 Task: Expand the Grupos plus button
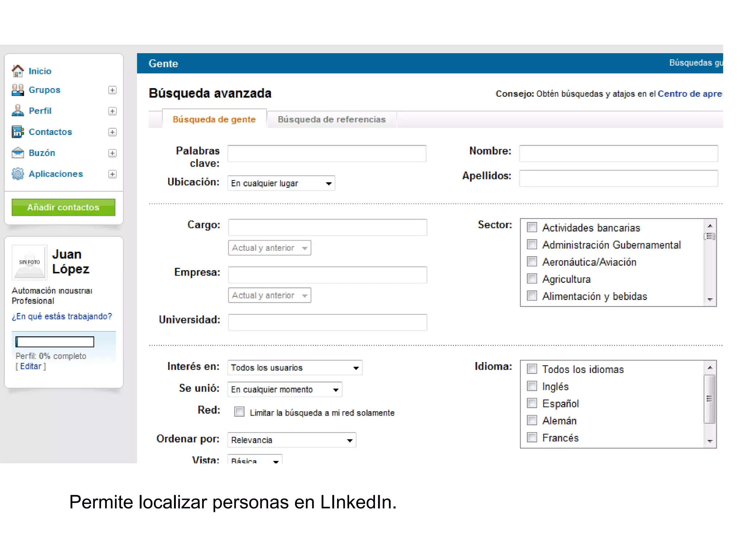pos(112,90)
